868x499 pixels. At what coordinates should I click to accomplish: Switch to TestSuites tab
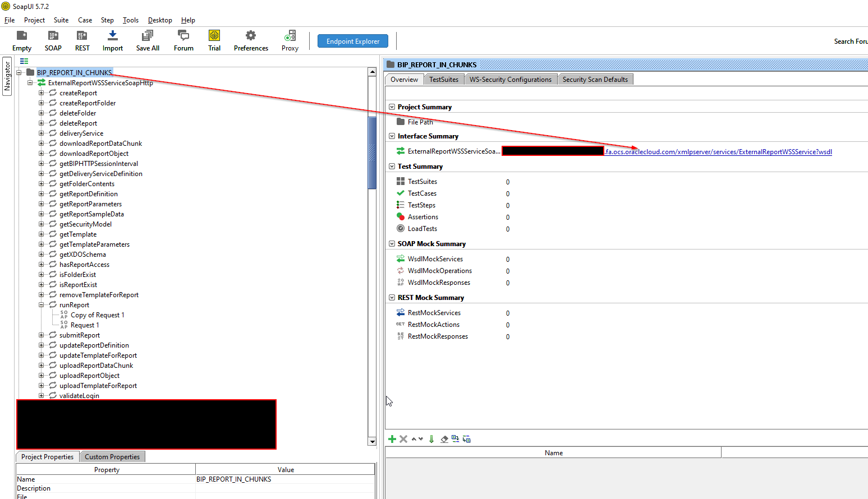(444, 80)
